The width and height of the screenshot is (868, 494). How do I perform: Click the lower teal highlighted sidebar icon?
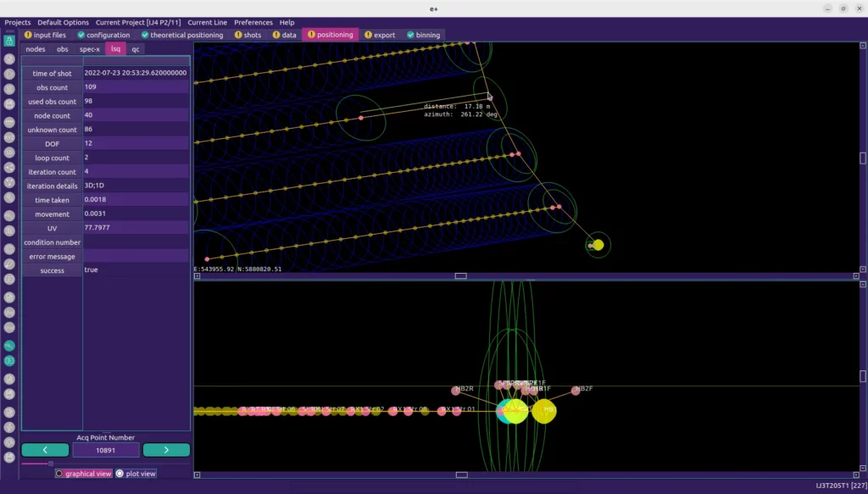pos(9,361)
